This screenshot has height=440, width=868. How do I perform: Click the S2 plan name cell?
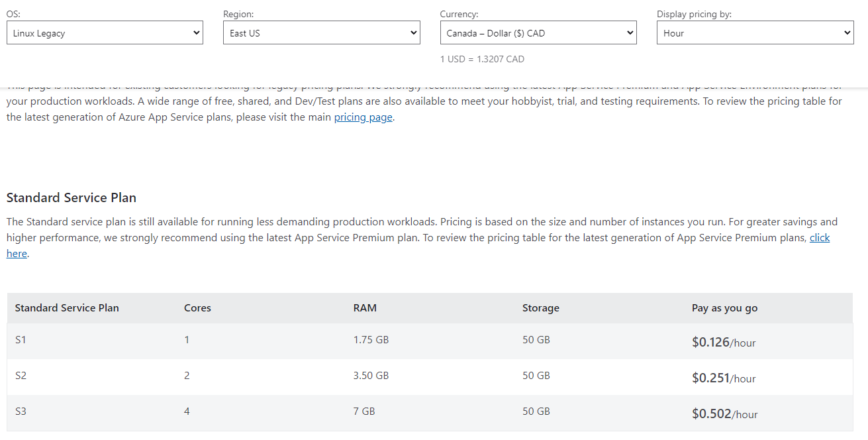coord(21,376)
